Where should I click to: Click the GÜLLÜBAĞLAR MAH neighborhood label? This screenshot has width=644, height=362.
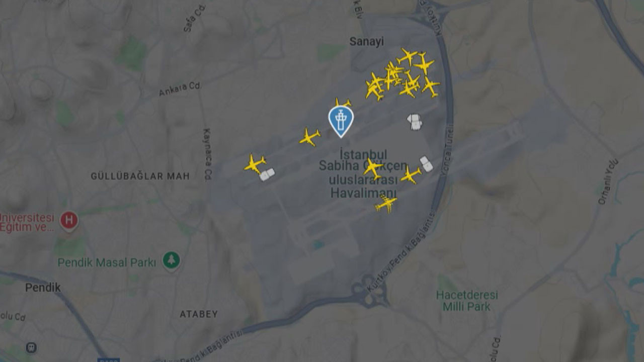[x=140, y=176]
